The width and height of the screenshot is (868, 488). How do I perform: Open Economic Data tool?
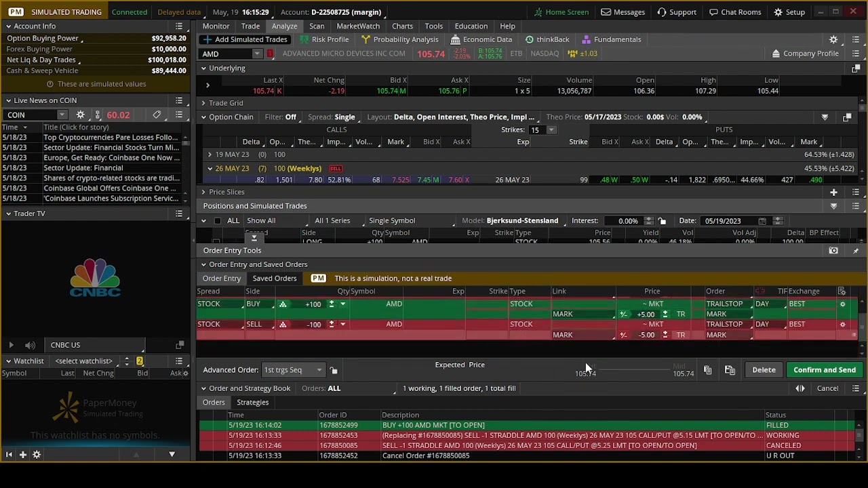click(481, 39)
